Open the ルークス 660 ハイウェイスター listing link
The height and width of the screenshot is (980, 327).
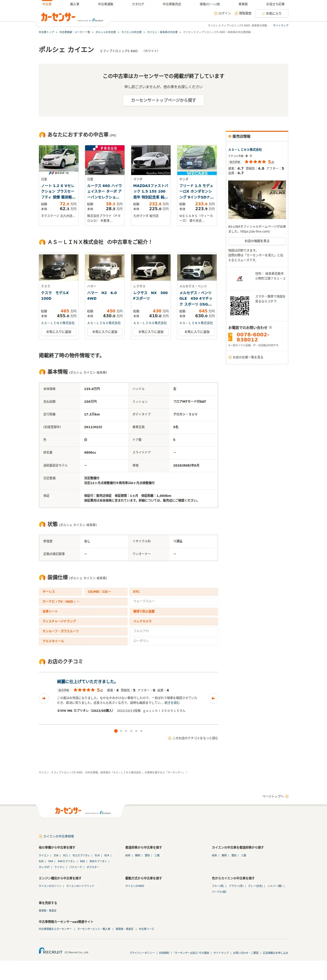(104, 191)
